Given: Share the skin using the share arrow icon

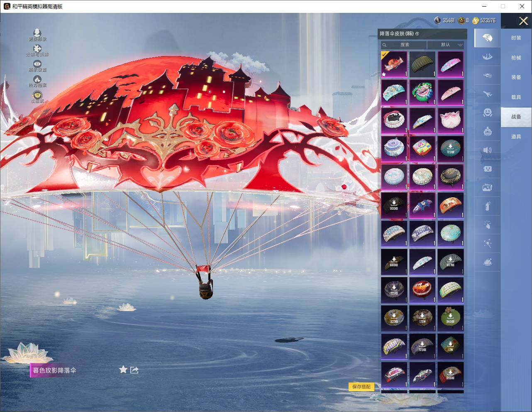Looking at the screenshot, I should point(134,370).
